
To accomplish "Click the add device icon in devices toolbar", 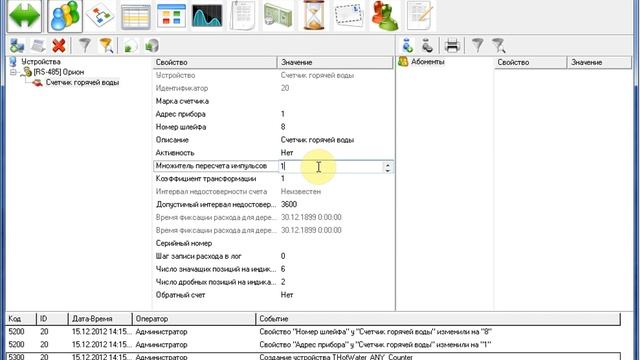I will click(x=17, y=45).
